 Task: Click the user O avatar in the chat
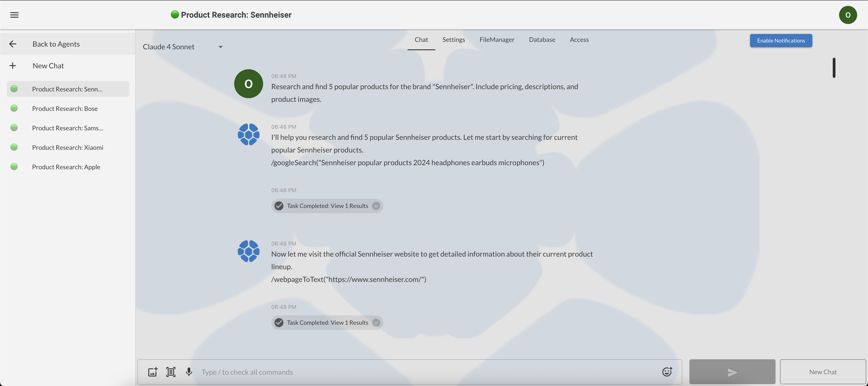[249, 84]
